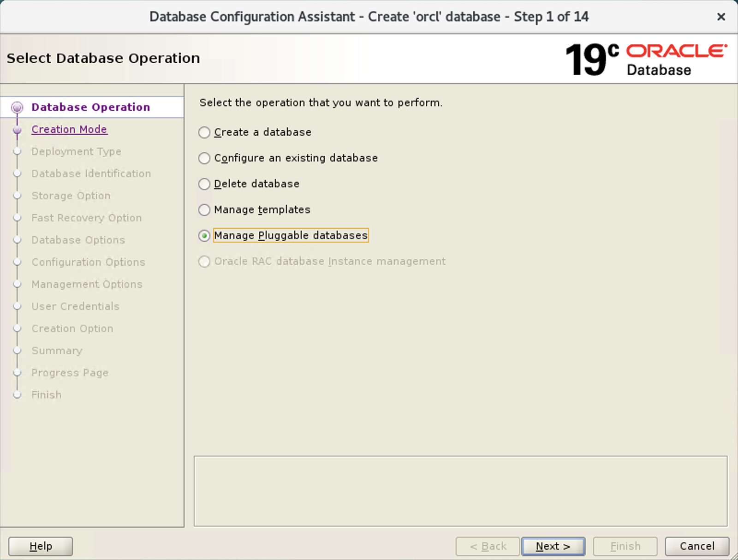Screen dimensions: 738x560
Task: Click the Database Operation step bullet icon
Action: pyautogui.click(x=17, y=107)
